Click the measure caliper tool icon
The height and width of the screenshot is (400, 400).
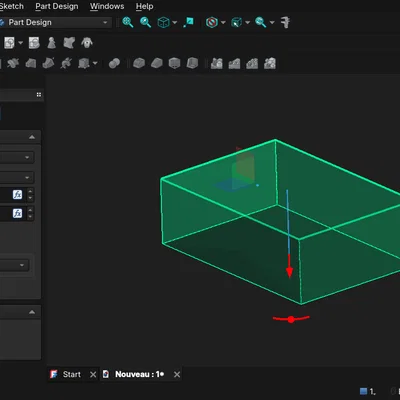285,22
